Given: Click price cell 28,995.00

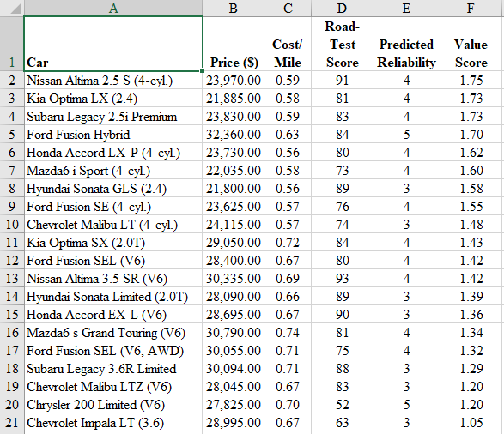Looking at the screenshot, I should pos(233,423).
